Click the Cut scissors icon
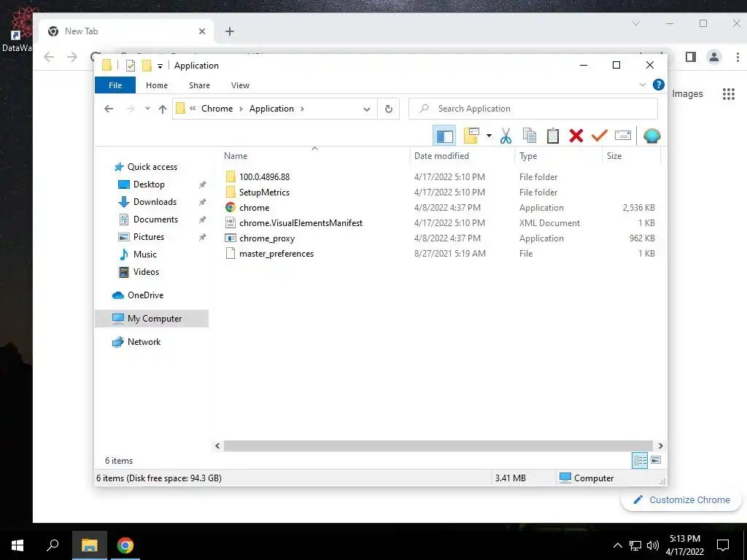Screen dimensions: 747x560 506,136
